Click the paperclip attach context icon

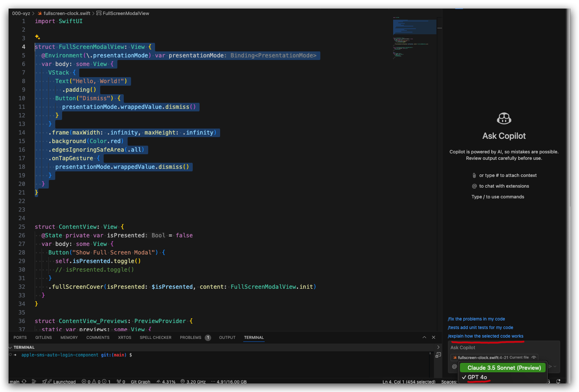coord(474,175)
